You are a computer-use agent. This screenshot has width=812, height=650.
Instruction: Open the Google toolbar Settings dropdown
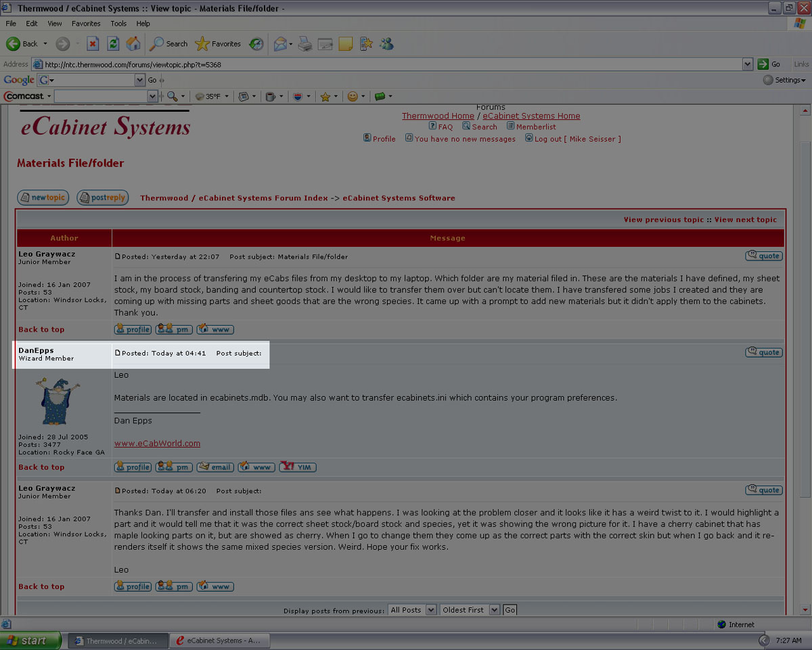784,80
